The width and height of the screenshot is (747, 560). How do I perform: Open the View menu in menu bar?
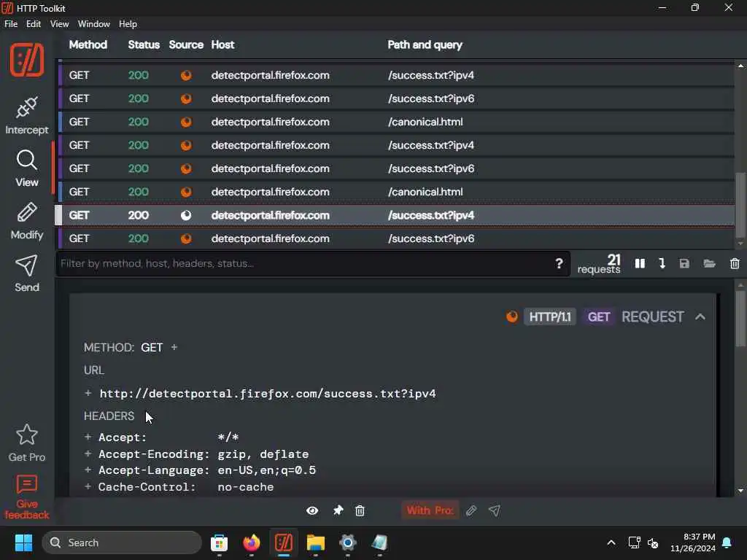coord(60,24)
